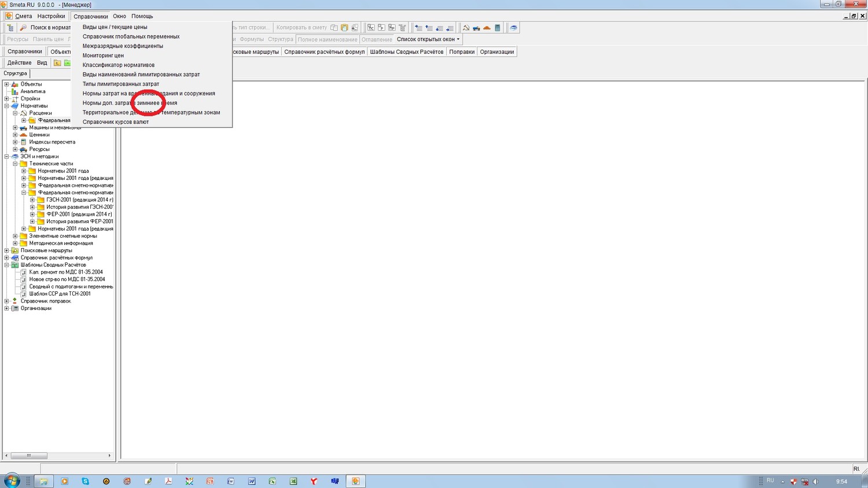Select 'Территориальное деление по температурным зонам'
The width and height of the screenshot is (868, 488).
152,113
